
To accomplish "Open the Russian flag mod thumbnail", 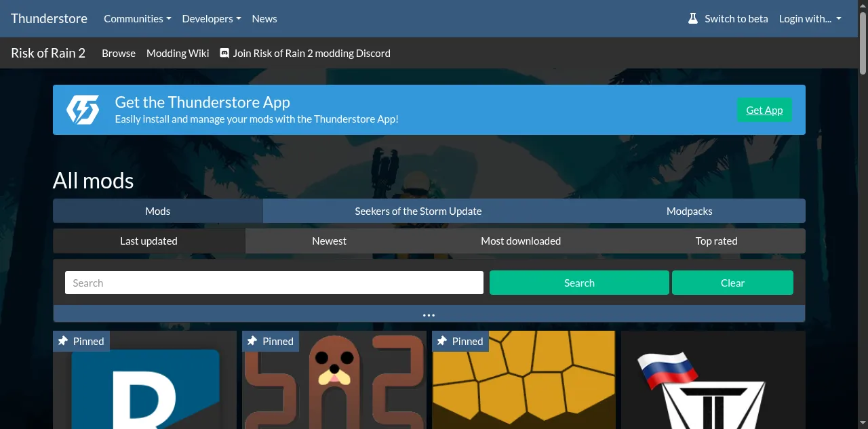I will (713, 380).
